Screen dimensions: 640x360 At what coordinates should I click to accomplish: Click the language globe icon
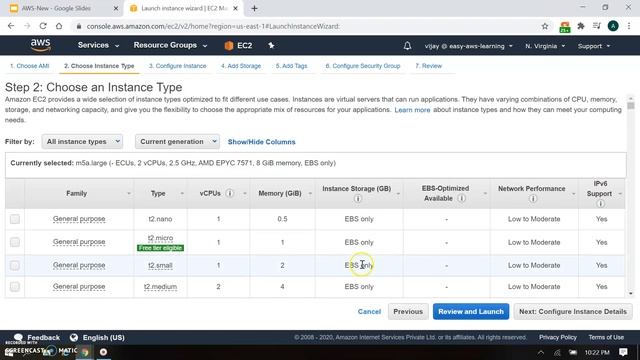[x=74, y=338]
